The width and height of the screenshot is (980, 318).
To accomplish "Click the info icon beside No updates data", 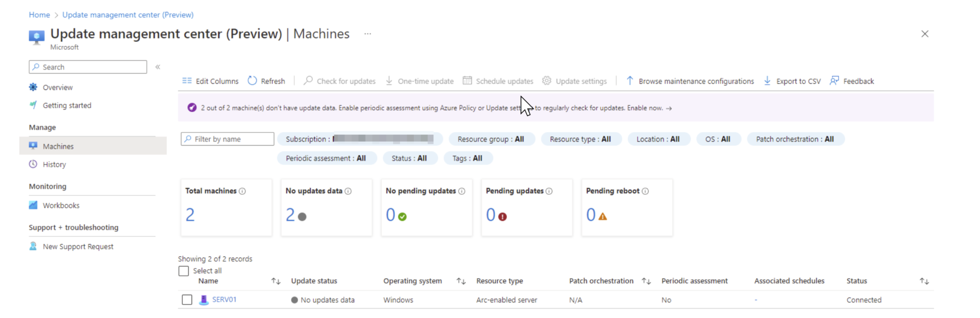I will click(348, 191).
